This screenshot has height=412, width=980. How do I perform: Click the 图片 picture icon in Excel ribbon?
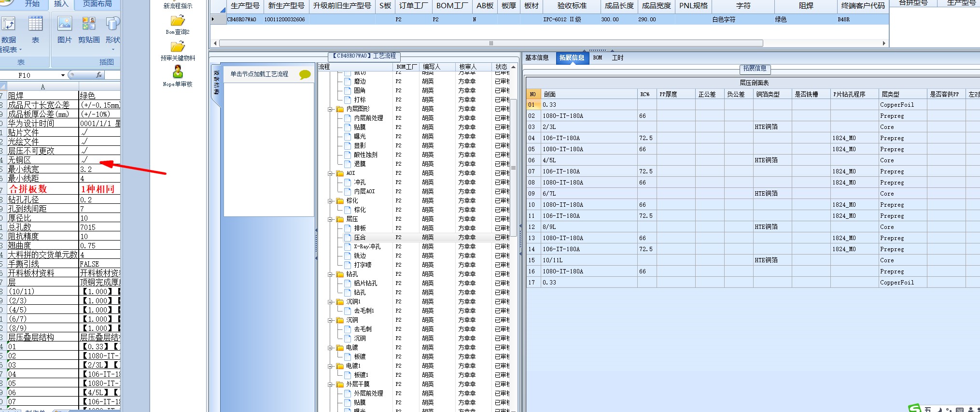(x=64, y=24)
